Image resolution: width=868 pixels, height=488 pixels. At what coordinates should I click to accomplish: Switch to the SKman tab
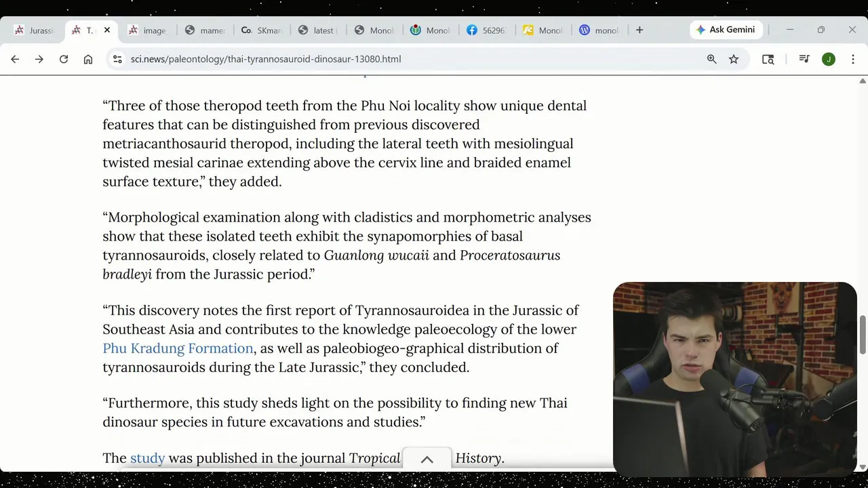point(262,30)
